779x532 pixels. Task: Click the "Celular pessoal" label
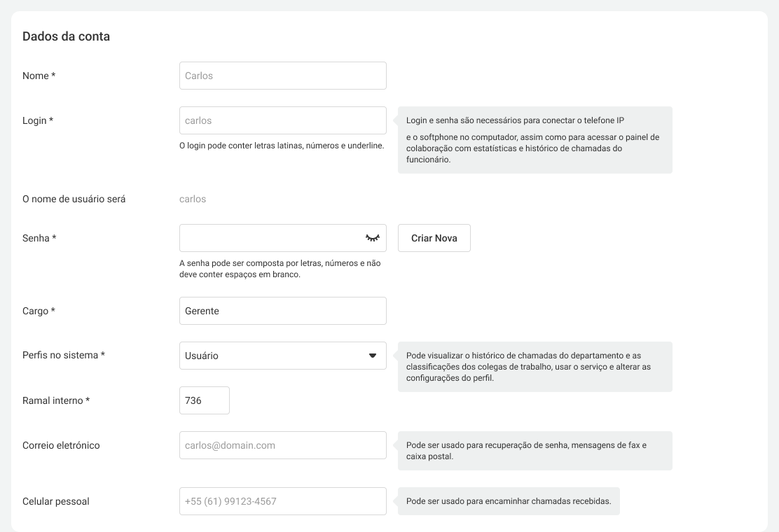click(x=56, y=501)
